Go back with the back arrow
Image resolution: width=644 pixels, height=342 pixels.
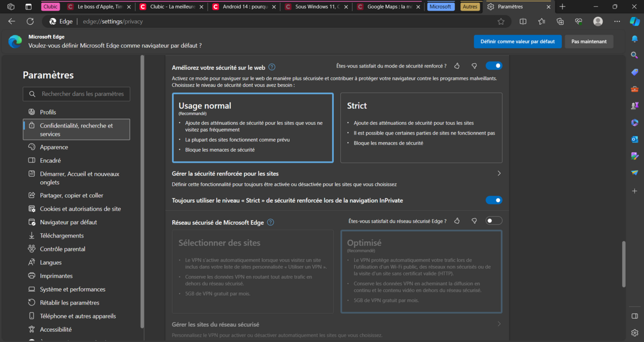point(12,21)
